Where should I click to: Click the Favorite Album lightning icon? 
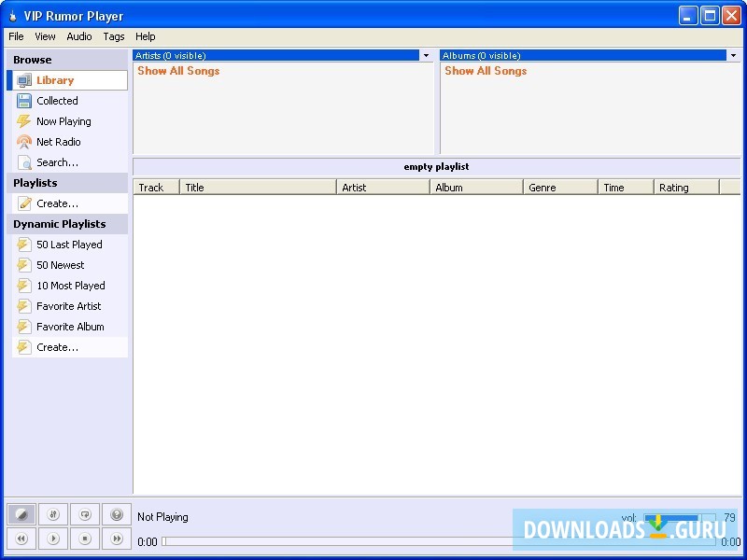point(24,326)
